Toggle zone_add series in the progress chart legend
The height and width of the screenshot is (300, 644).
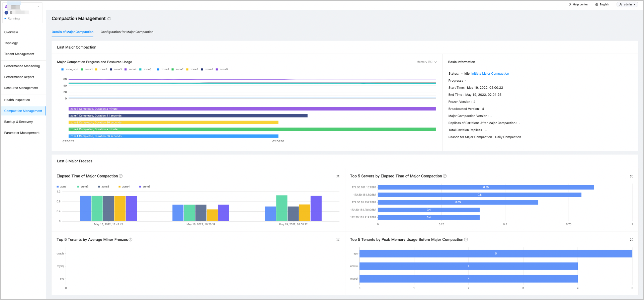[70, 70]
